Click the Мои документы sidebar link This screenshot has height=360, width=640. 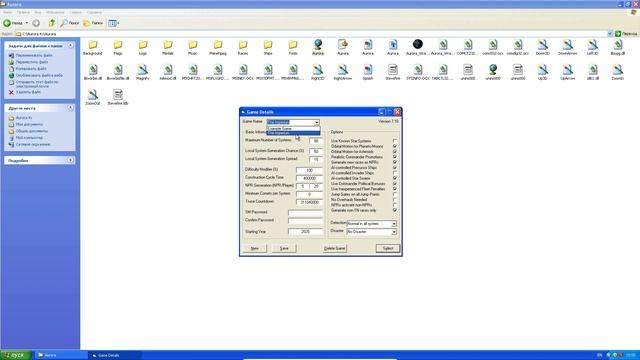click(x=29, y=124)
